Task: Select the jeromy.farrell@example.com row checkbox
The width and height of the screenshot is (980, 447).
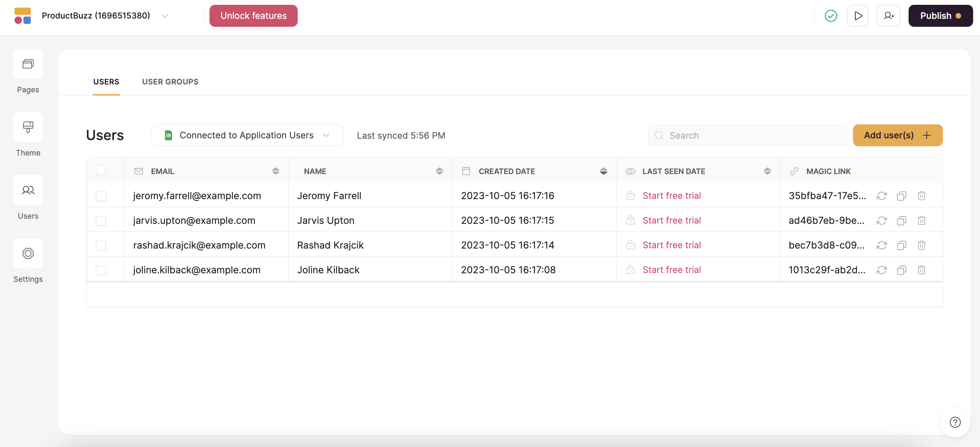Action: coord(101,196)
